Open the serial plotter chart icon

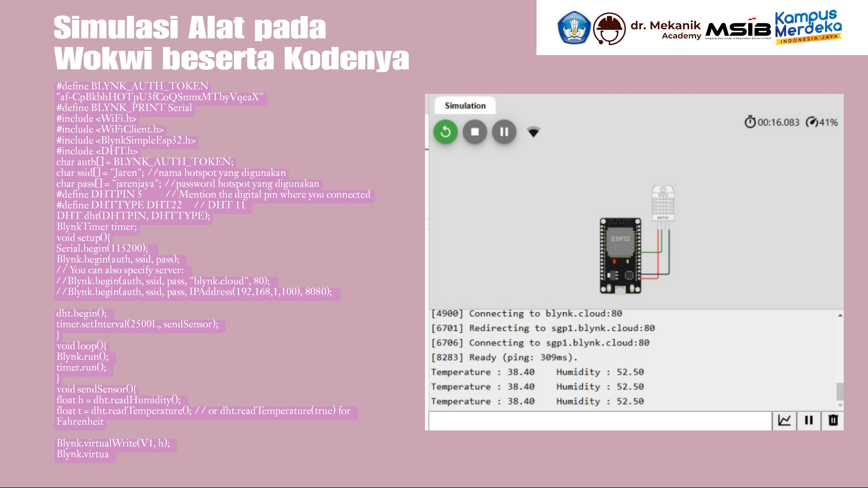click(x=785, y=420)
